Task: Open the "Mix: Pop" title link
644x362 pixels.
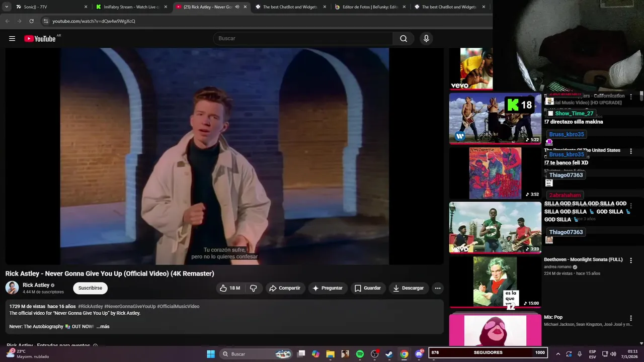Action: point(553,317)
